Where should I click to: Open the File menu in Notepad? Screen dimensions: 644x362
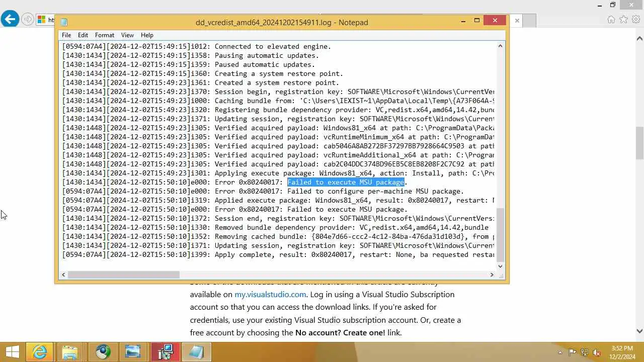(66, 35)
